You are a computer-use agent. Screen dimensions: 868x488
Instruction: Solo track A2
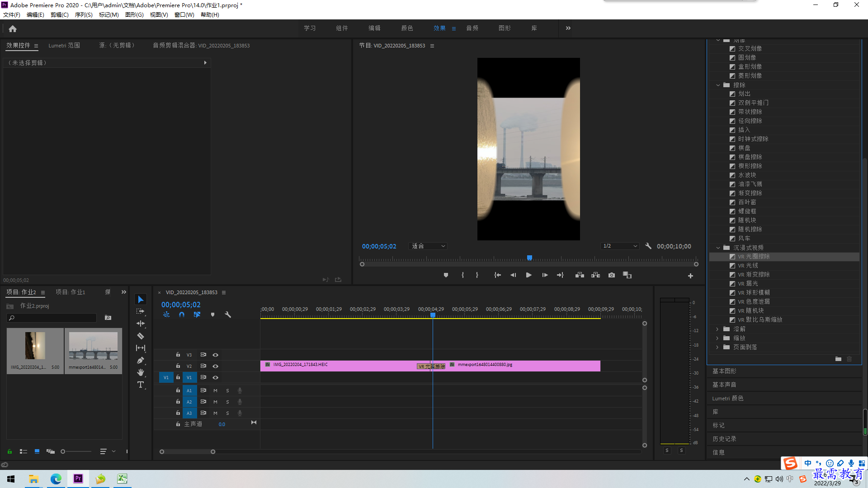(x=227, y=402)
